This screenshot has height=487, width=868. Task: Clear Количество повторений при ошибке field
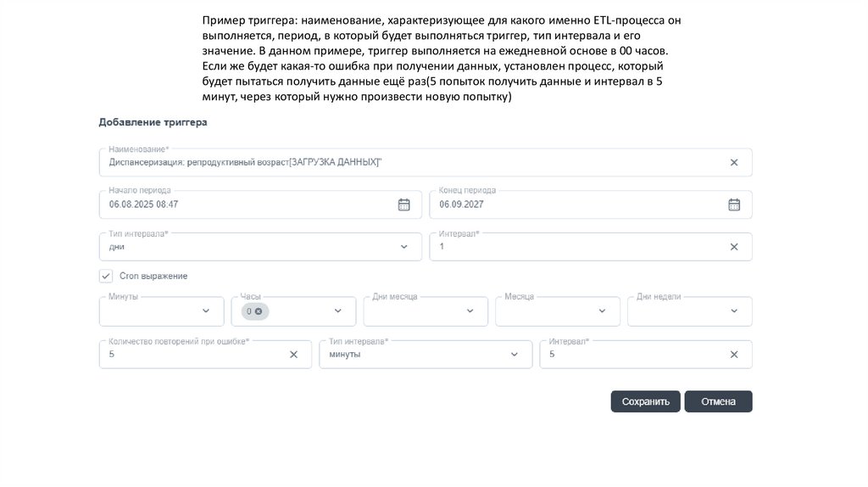tap(293, 355)
